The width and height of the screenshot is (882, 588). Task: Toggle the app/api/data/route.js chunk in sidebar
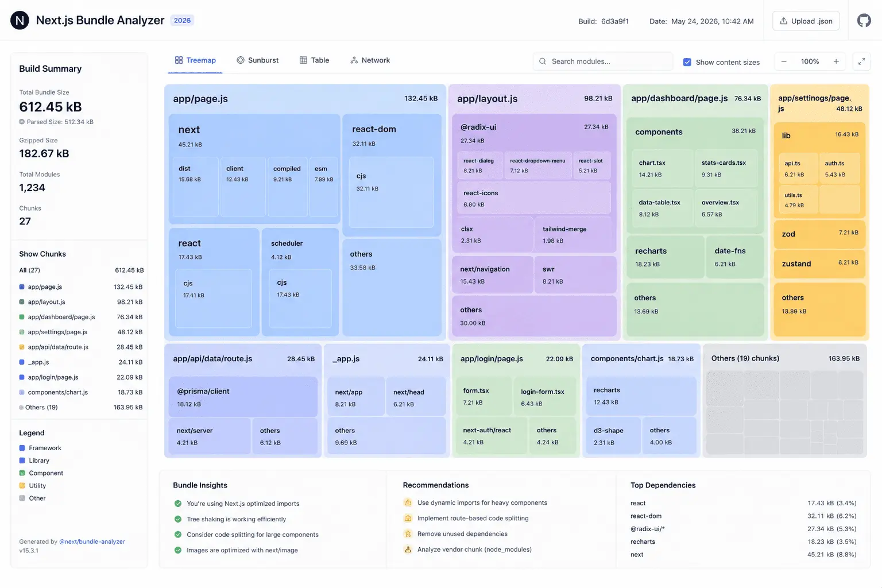[x=81, y=347]
